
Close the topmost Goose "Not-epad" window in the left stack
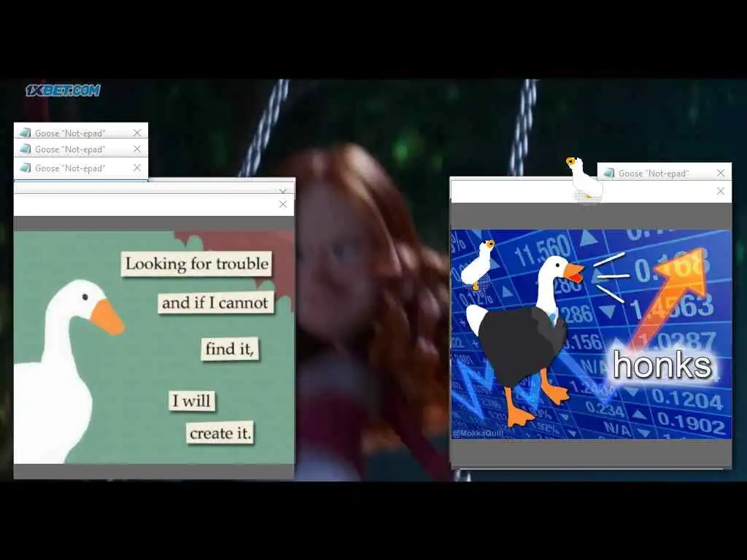pyautogui.click(x=137, y=133)
